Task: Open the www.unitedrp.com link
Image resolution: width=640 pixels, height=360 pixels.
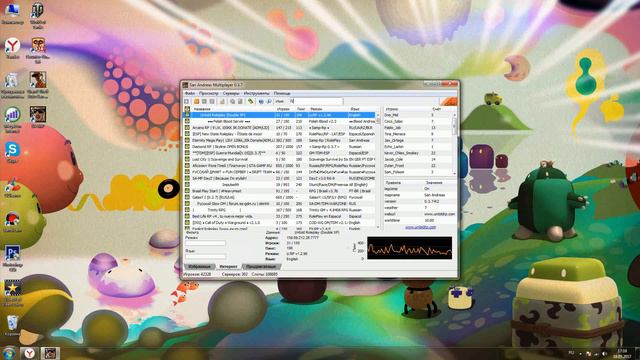Action: [420, 227]
